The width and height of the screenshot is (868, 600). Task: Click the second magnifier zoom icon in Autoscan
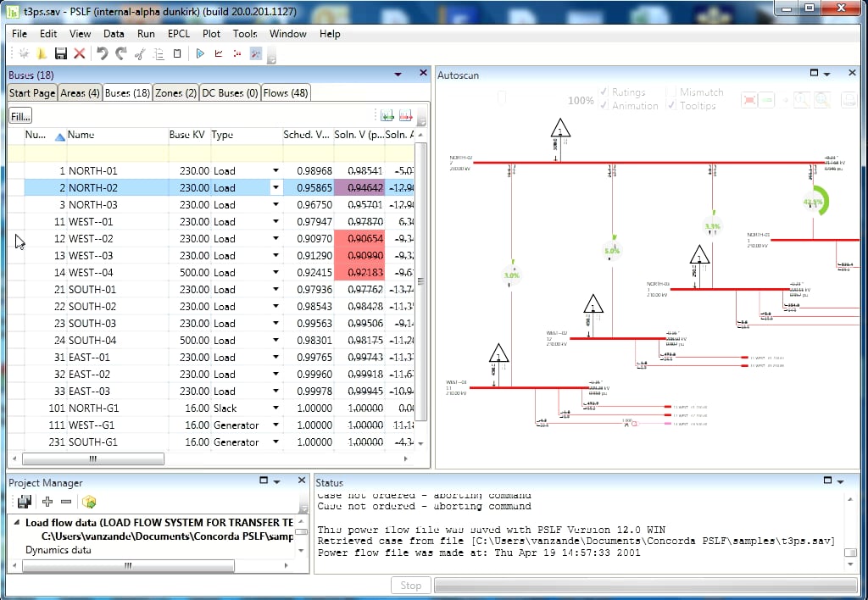[x=822, y=100]
